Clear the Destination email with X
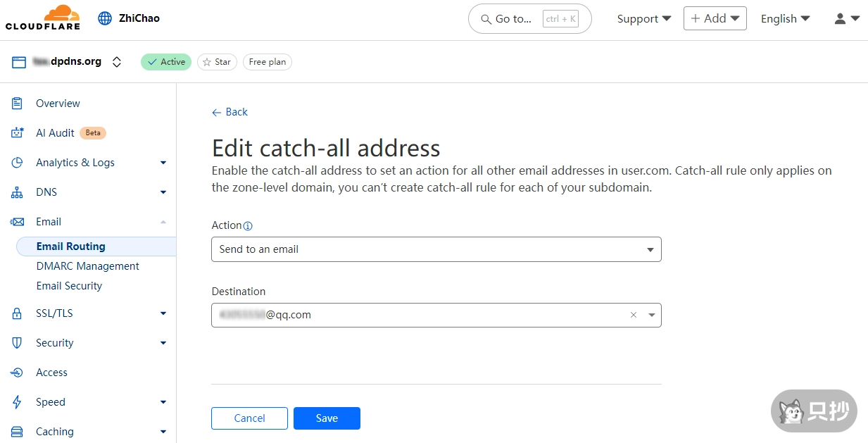 633,315
